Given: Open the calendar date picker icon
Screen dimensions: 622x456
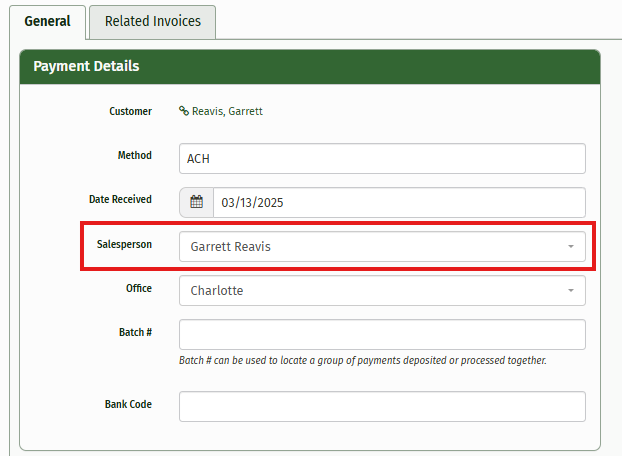Looking at the screenshot, I should (196, 202).
